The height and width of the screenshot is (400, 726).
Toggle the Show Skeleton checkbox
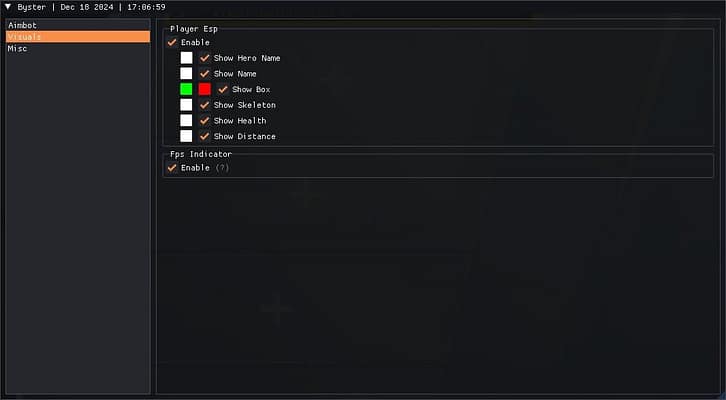coord(205,105)
